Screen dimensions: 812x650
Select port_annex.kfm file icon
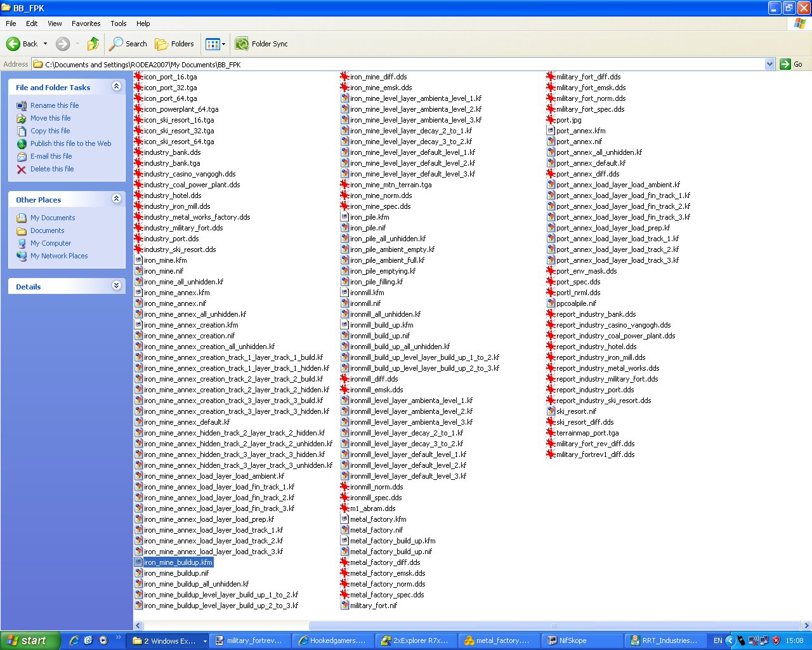(x=551, y=131)
